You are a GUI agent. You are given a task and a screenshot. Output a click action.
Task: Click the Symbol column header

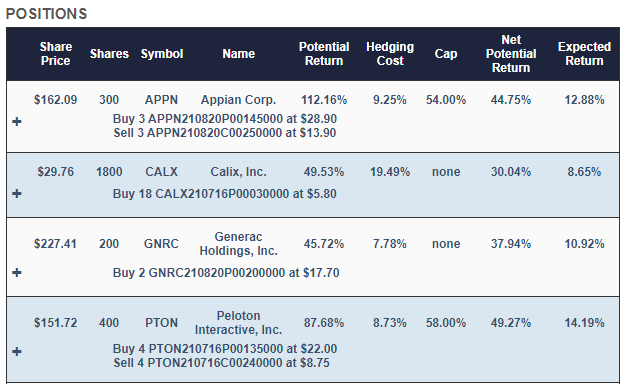[x=162, y=54]
